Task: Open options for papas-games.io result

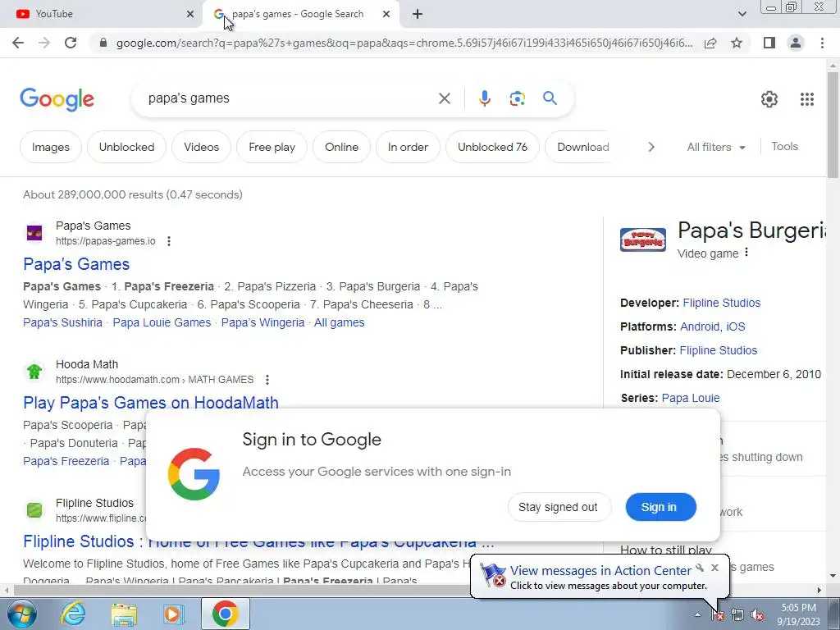Action: 169,241
